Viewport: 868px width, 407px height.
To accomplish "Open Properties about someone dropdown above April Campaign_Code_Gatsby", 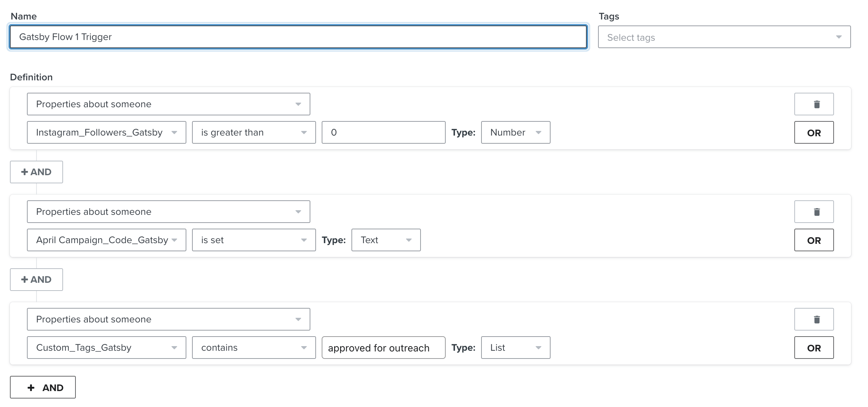I will point(169,212).
